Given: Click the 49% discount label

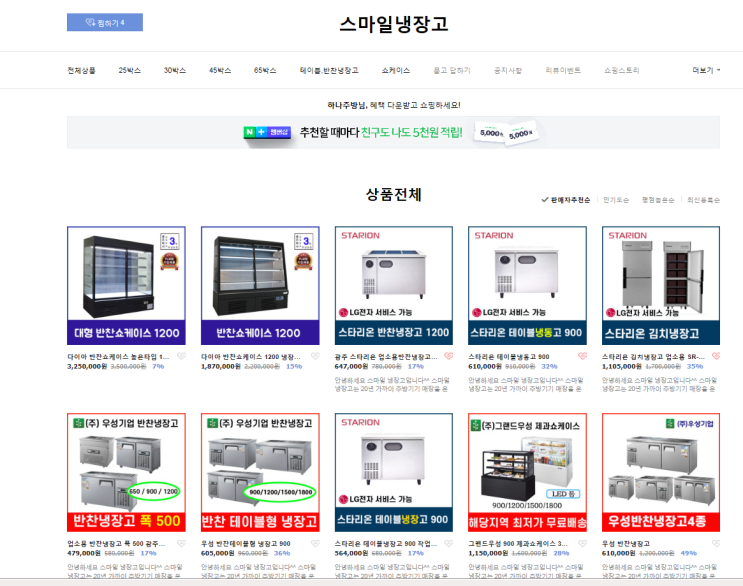Looking at the screenshot, I should (689, 553).
